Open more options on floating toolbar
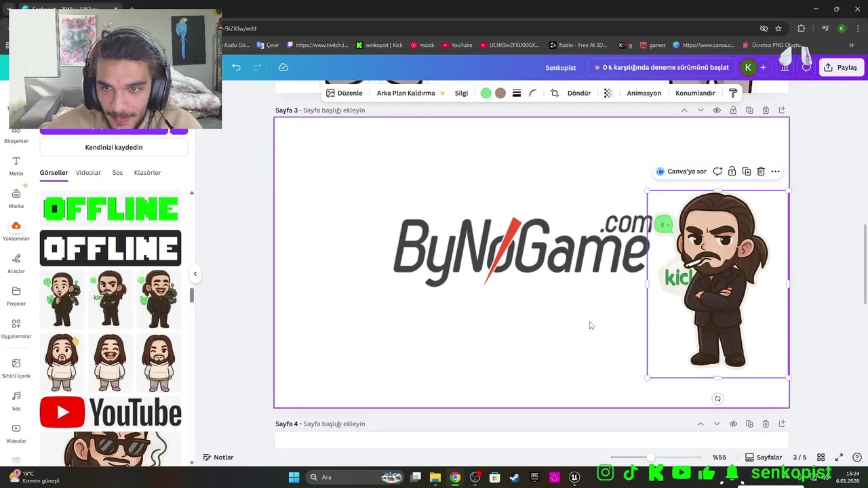868x488 pixels. pyautogui.click(x=776, y=171)
